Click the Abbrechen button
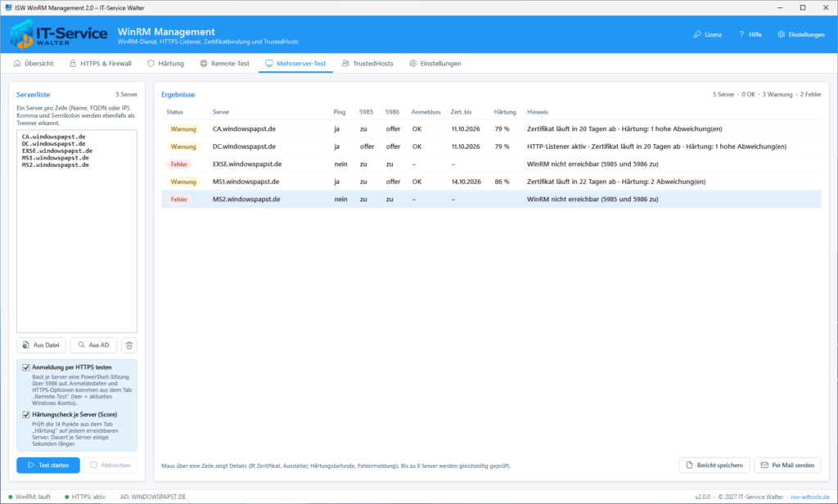This screenshot has width=838, height=504. 110,465
